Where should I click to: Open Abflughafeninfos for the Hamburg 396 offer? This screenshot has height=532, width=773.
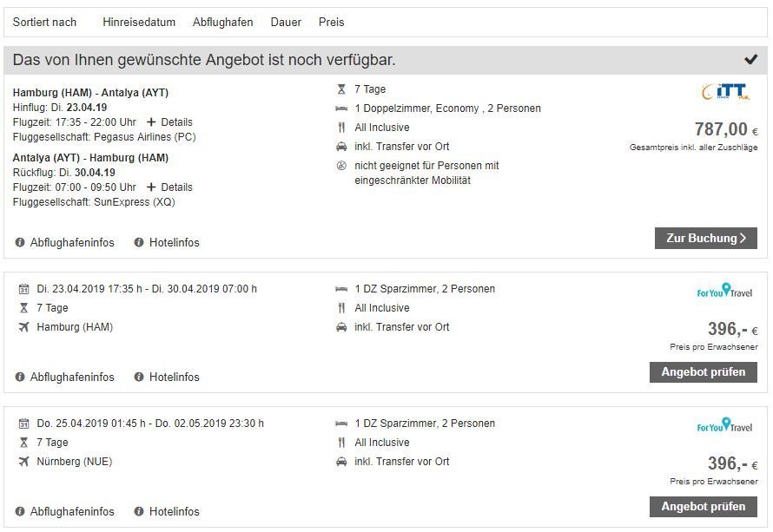[x=72, y=378]
